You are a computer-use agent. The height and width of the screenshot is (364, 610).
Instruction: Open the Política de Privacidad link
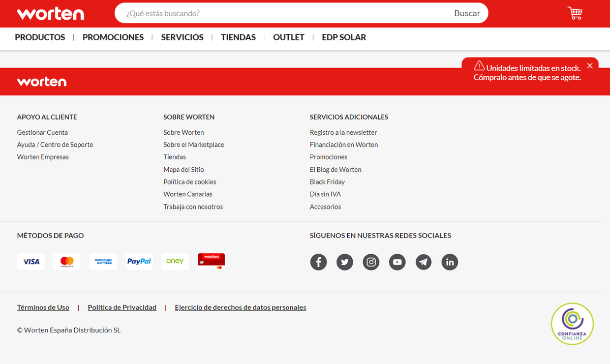pos(122,307)
